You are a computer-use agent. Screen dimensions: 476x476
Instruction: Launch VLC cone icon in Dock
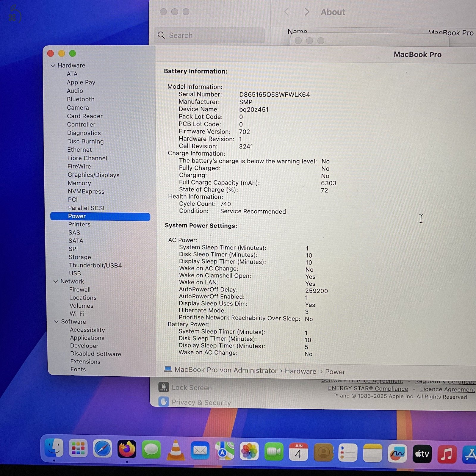point(176,450)
